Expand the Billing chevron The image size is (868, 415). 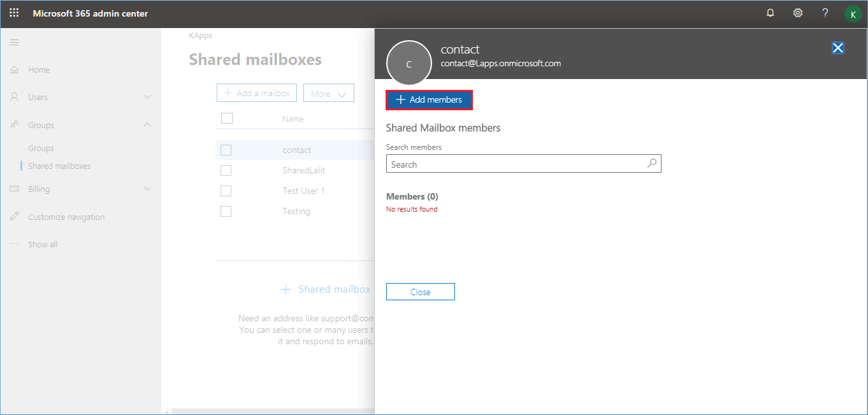click(147, 189)
